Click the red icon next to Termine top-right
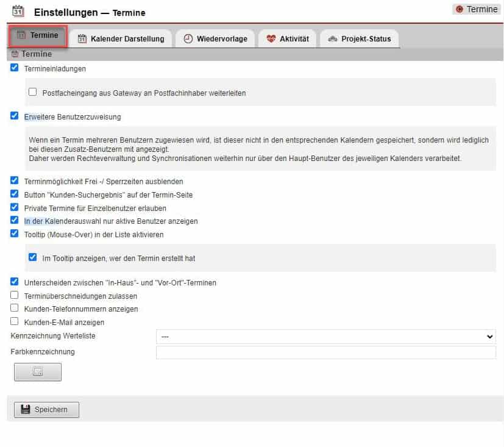The width and height of the screenshot is (504, 447). pos(460,9)
